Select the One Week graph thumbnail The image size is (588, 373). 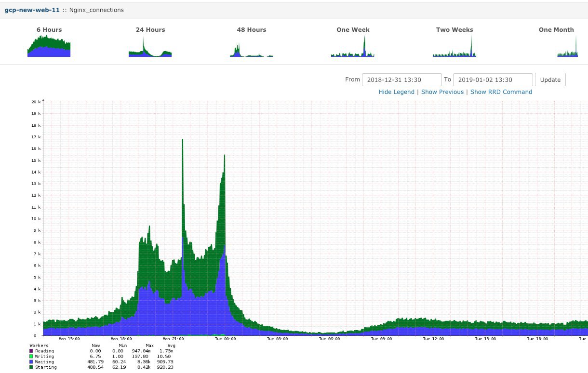[353, 46]
